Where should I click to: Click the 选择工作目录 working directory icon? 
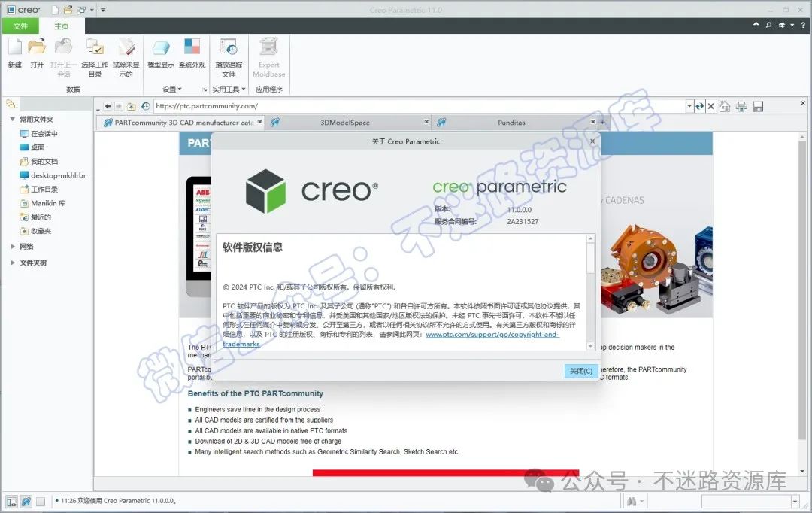[x=95, y=47]
